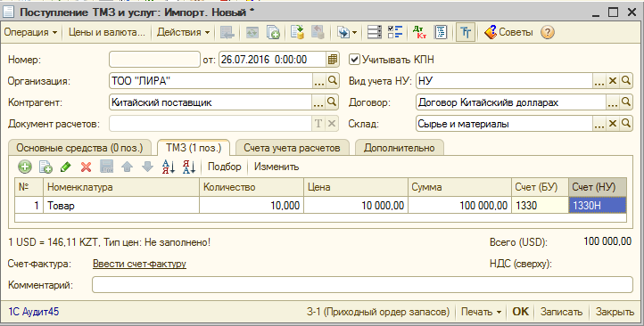
Task: Sort table rows descending Я-А
Action: tap(189, 167)
